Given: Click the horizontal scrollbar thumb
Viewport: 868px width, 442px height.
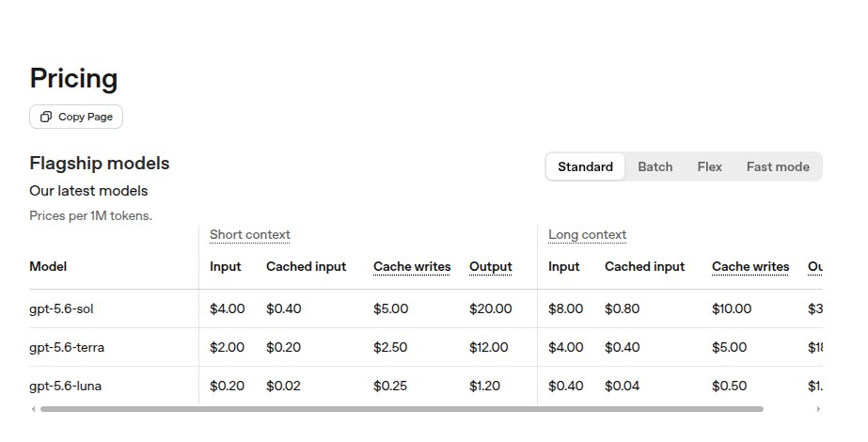Looking at the screenshot, I should pos(402,409).
